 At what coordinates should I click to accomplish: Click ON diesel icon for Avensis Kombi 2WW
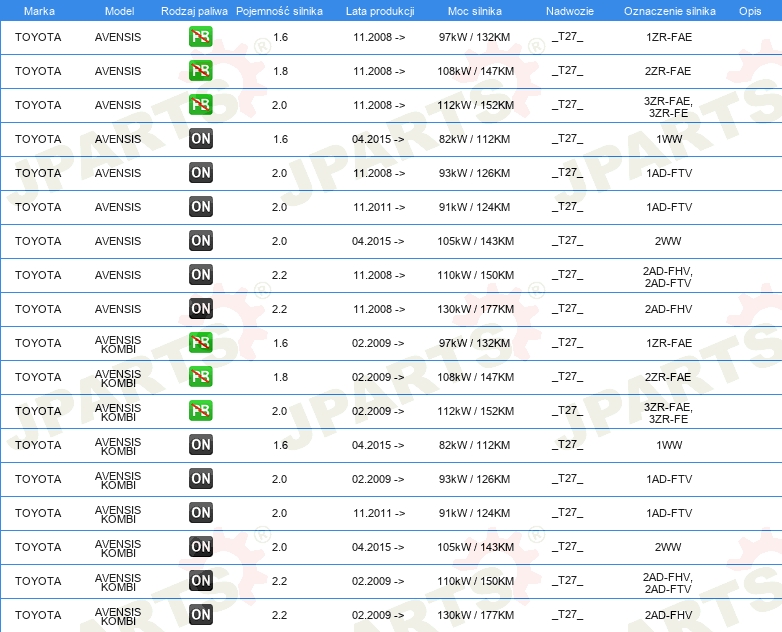pyautogui.click(x=200, y=546)
